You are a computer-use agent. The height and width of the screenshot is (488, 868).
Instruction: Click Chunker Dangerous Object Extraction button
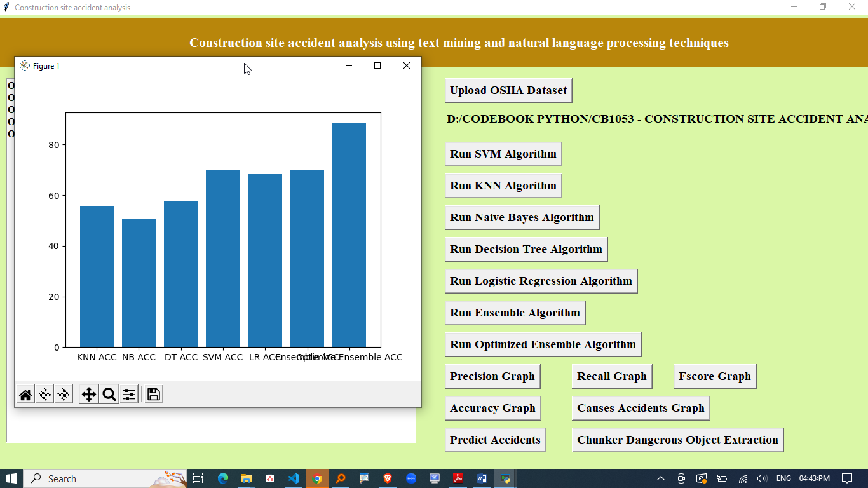[677, 440]
